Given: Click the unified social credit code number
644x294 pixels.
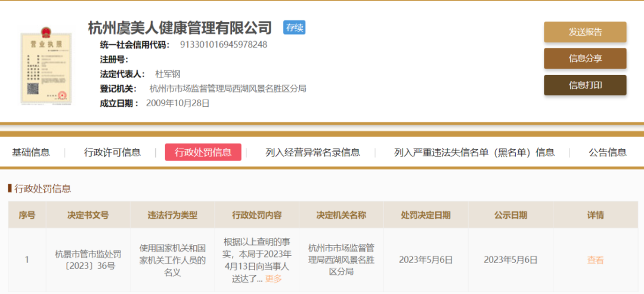Looking at the screenshot, I should pos(224,45).
